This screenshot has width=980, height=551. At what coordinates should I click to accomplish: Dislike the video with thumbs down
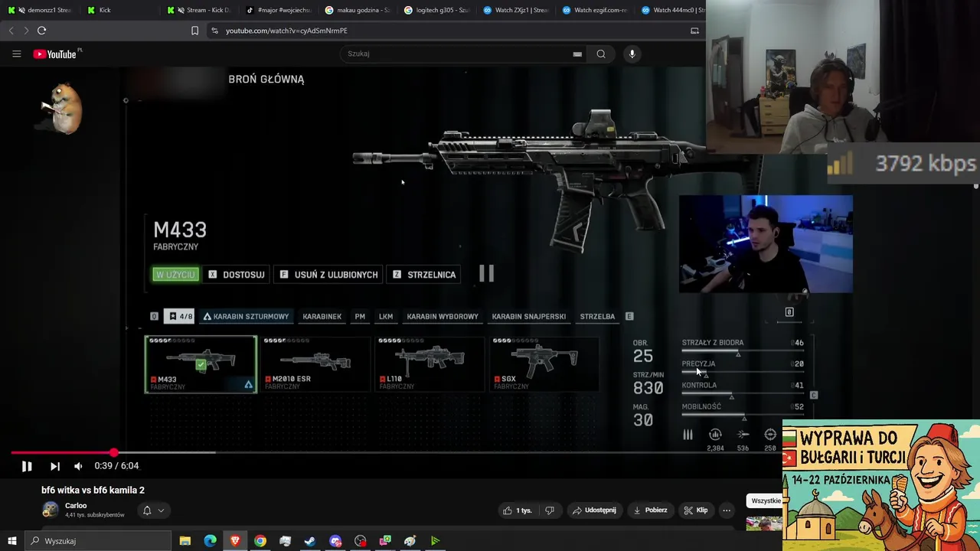point(549,510)
